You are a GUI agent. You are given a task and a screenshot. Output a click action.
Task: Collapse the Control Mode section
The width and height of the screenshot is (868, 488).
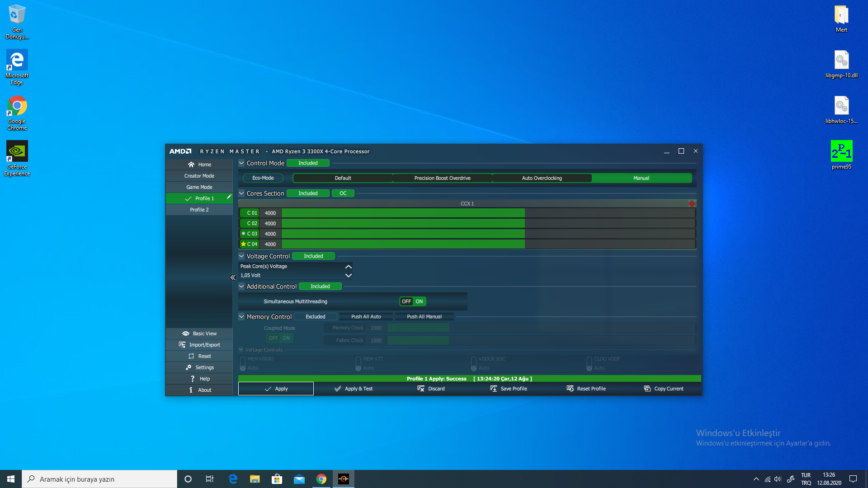[x=241, y=163]
